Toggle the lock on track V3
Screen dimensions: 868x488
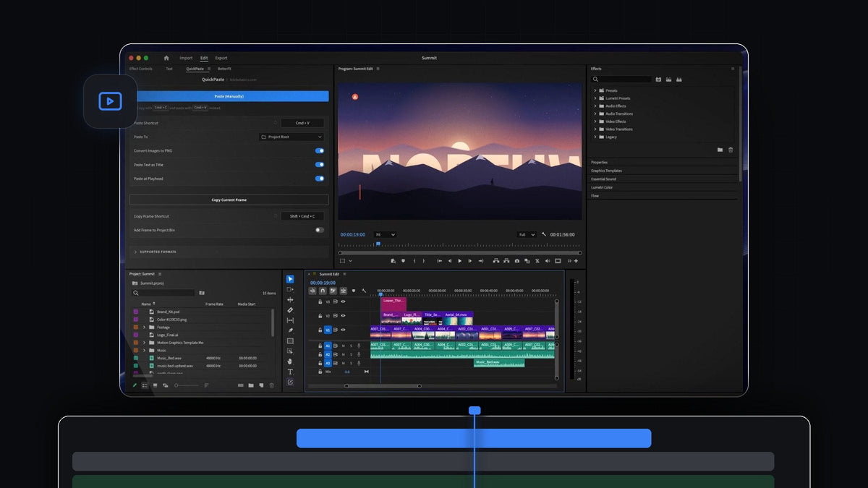[320, 301]
